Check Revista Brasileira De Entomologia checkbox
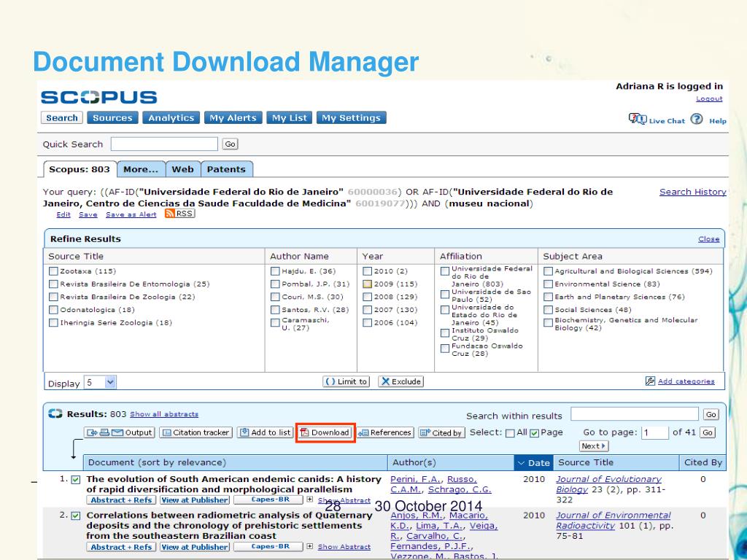This screenshot has width=747, height=560. click(53, 284)
